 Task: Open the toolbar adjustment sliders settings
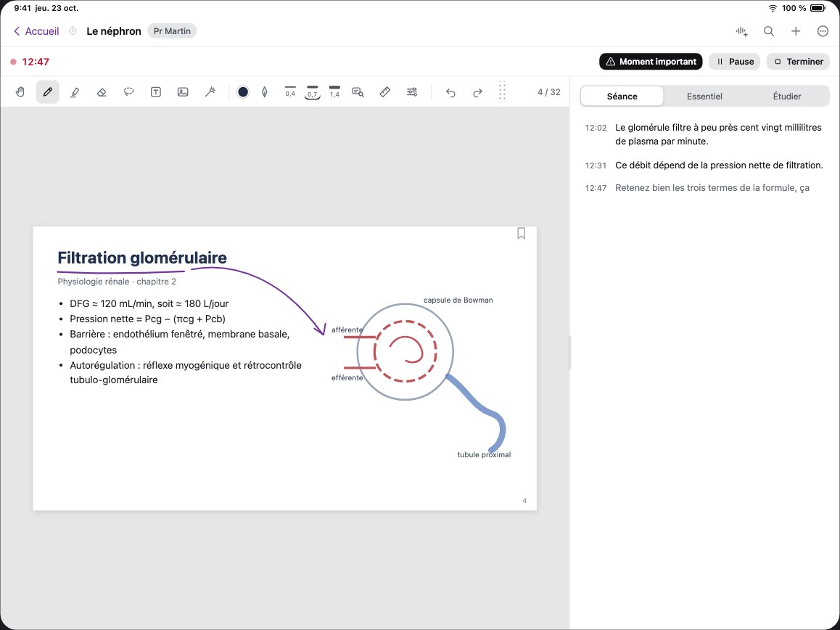[x=412, y=92]
